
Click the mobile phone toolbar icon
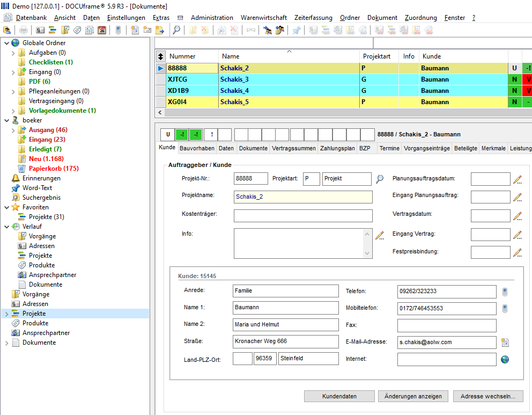[x=118, y=30]
